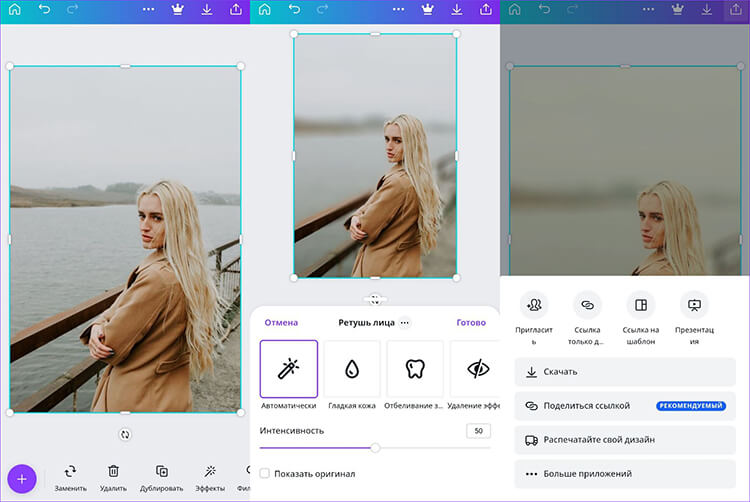This screenshot has height=502, width=750.
Task: Tap the move handle below the middle photo
Action: coord(375,300)
